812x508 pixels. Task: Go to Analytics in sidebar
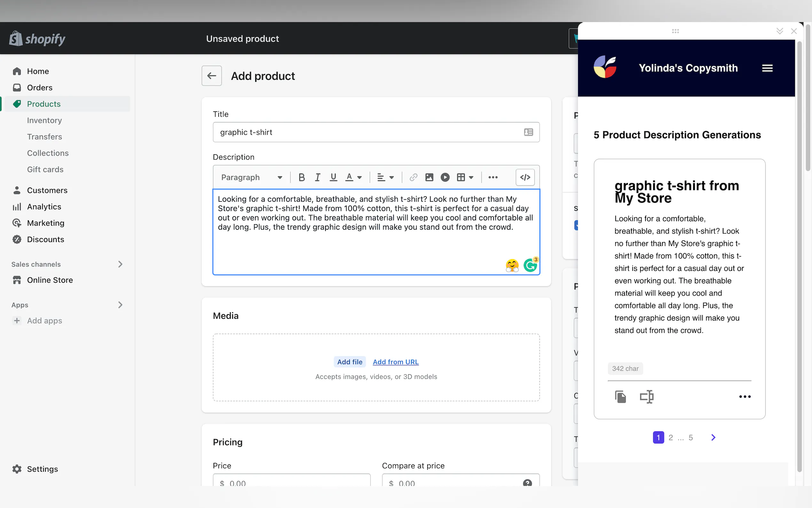(x=44, y=207)
